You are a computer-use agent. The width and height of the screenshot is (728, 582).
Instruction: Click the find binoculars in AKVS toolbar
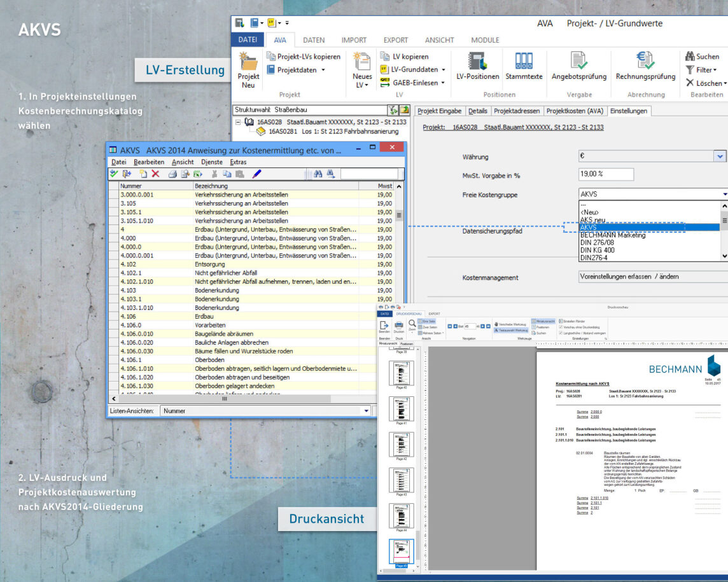[318, 174]
